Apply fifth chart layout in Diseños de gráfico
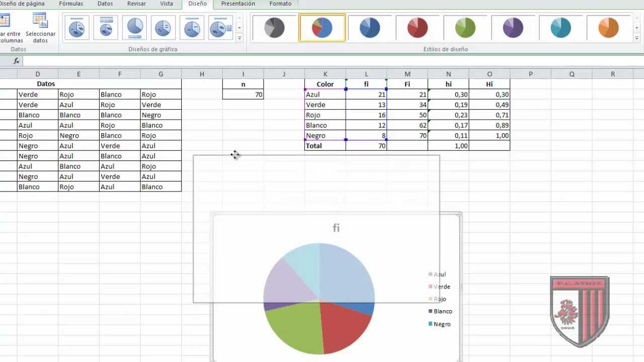This screenshot has height=362, width=644. (192, 27)
